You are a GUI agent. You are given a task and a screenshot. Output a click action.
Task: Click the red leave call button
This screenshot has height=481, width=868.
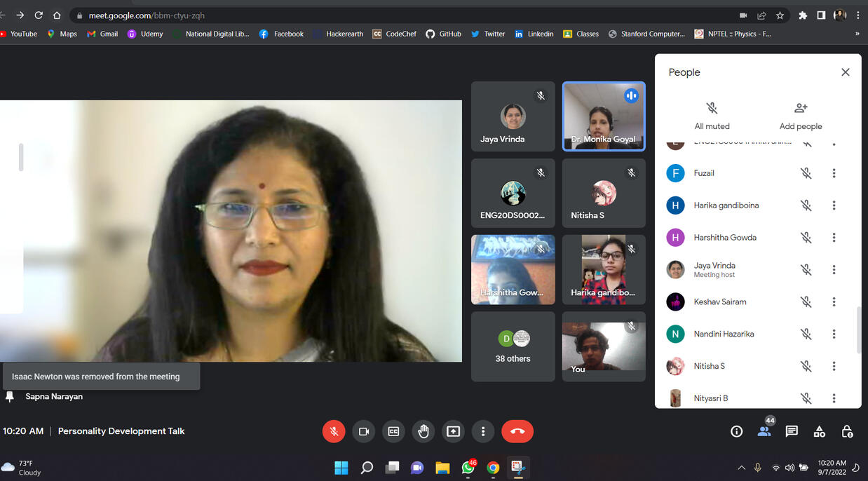coord(517,431)
